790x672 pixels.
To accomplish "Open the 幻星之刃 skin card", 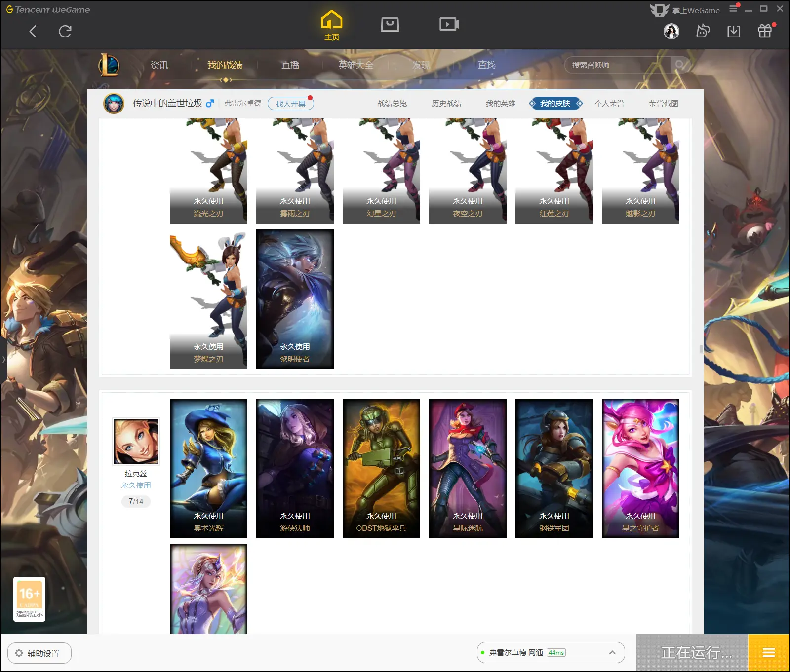I will click(381, 171).
